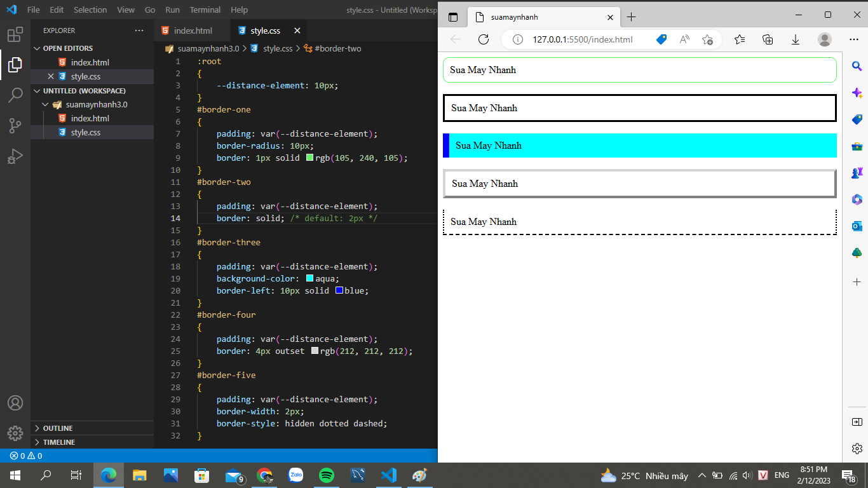Viewport: 868px width, 488px height.
Task: Open Edge profile avatar
Action: [x=825, y=39]
